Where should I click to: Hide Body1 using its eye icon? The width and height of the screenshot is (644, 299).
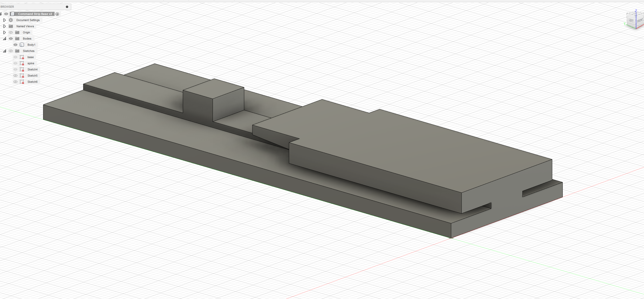click(x=15, y=45)
